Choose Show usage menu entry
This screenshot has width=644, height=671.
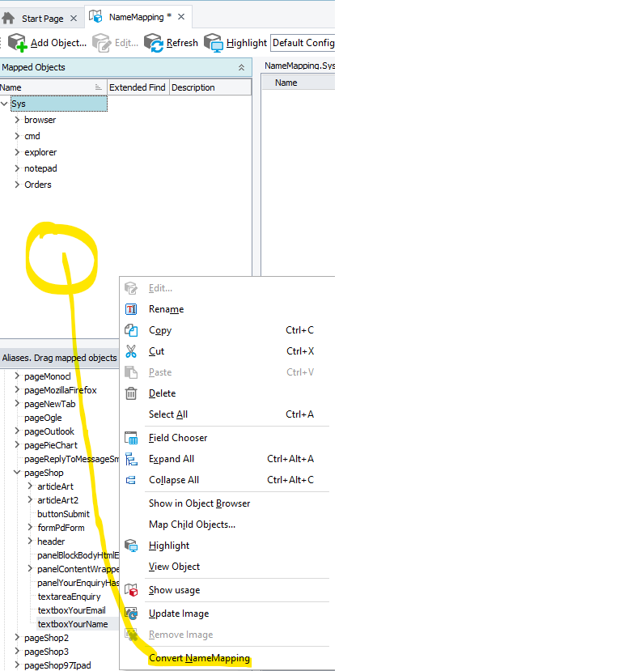tap(175, 590)
